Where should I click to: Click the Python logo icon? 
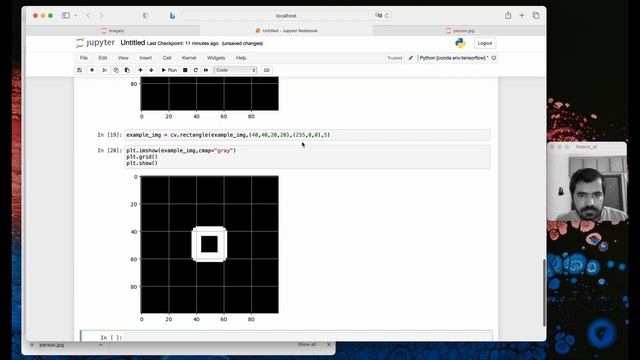tap(460, 43)
